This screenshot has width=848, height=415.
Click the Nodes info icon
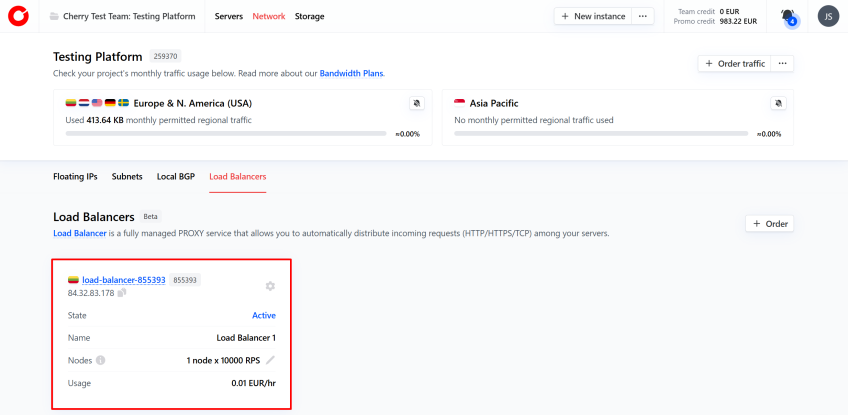(x=101, y=360)
